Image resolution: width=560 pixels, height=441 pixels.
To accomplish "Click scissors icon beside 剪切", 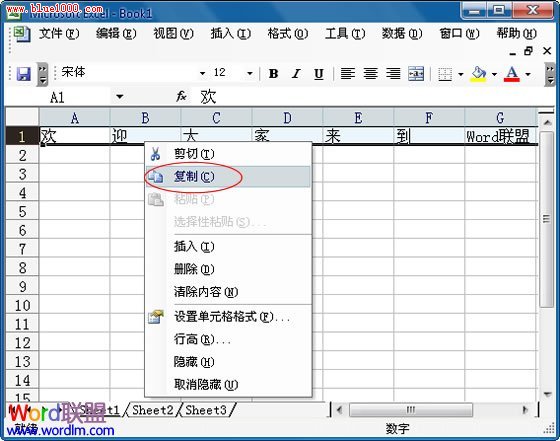I will (155, 154).
